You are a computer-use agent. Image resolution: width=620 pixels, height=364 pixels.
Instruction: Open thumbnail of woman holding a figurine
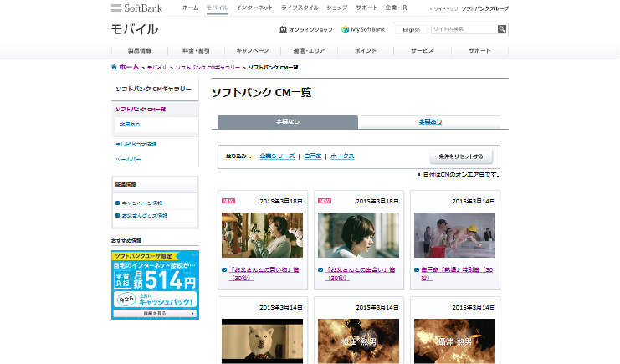[x=262, y=235]
